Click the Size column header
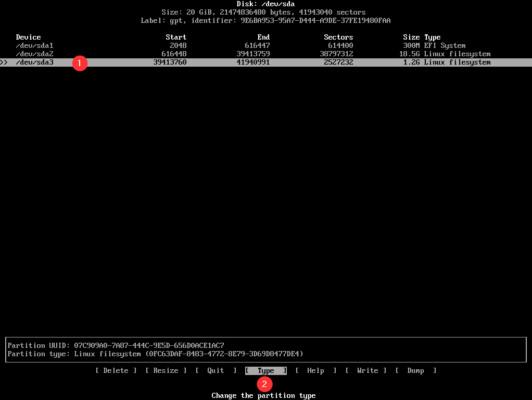This screenshot has height=400, width=532. [x=411, y=37]
